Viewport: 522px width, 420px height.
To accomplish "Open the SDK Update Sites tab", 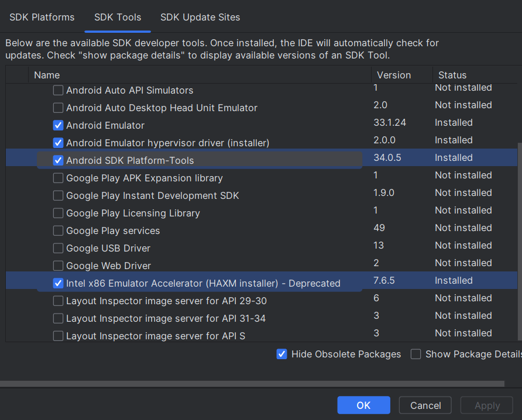I will [x=200, y=17].
